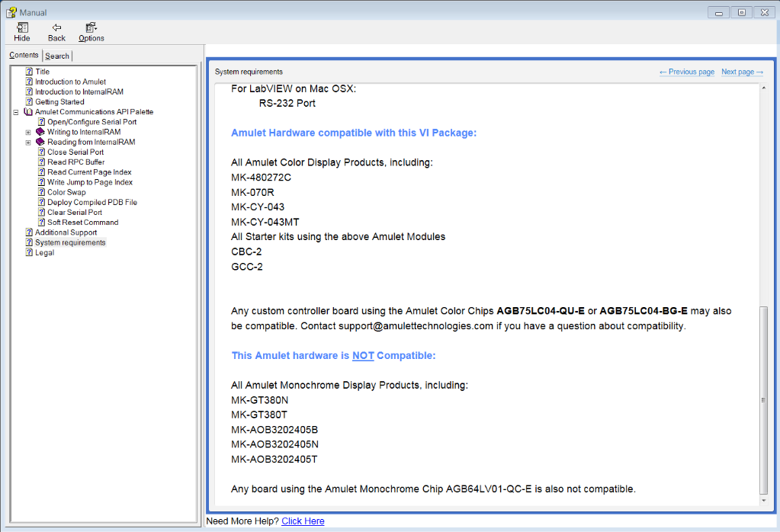Viewport: 780px width, 532px height.
Task: Click the Soft Reset Command topic icon
Action: coord(42,223)
